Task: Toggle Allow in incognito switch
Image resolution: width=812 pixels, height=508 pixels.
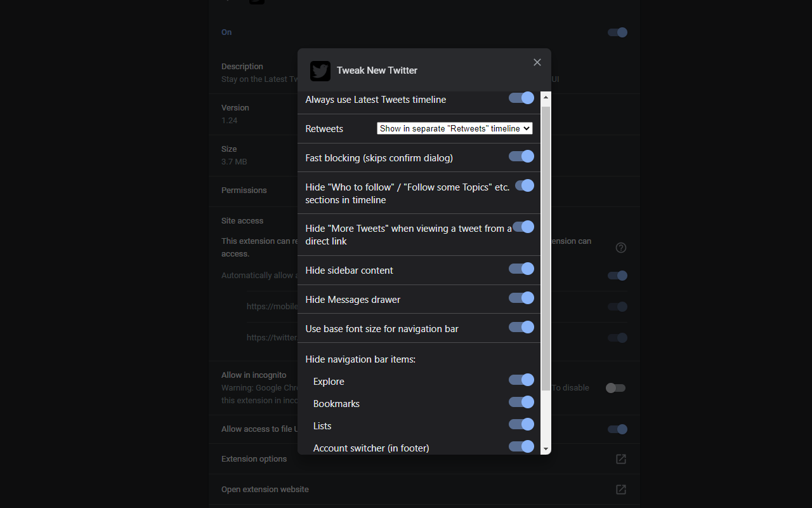Action: coord(615,388)
